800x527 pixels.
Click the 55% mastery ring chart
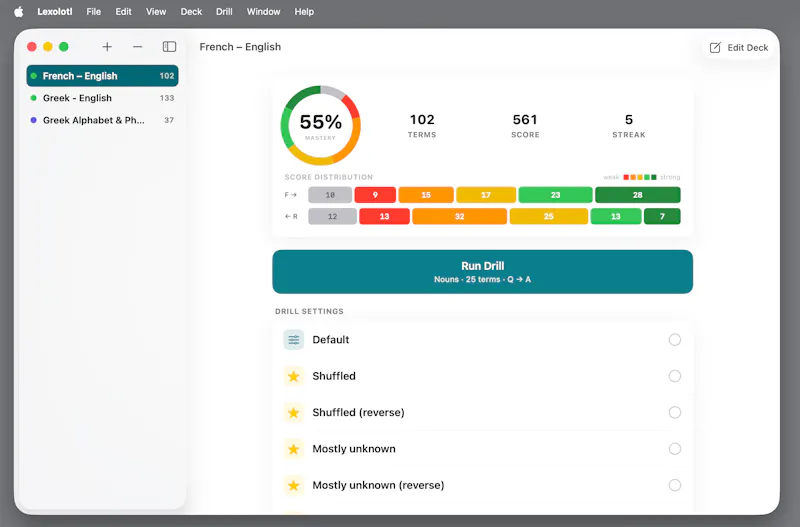320,126
